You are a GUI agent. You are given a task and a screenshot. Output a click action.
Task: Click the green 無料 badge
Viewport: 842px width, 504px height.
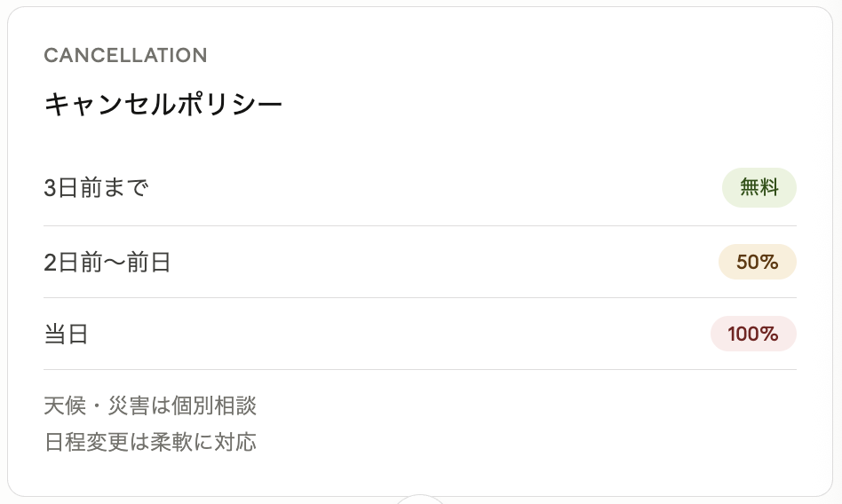pyautogui.click(x=759, y=188)
